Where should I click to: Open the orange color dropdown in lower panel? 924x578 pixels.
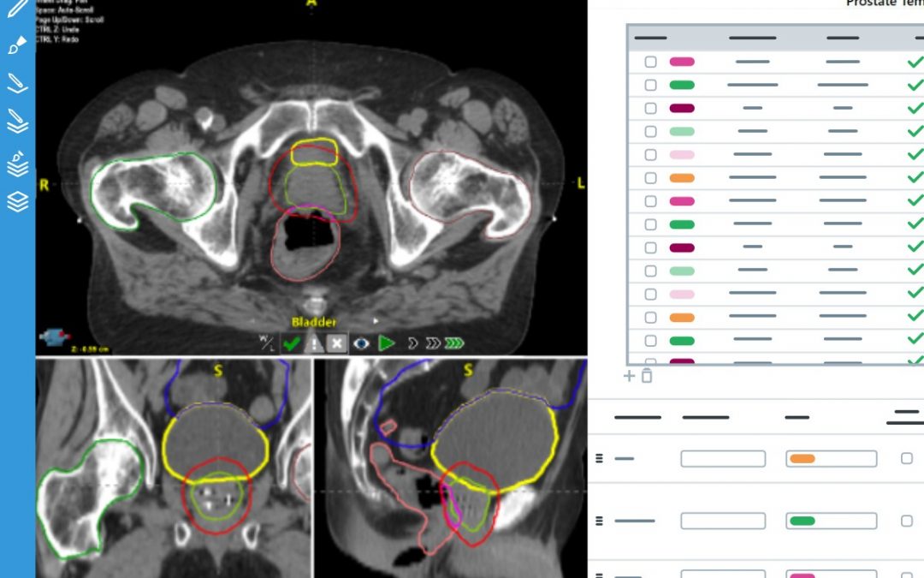(831, 459)
